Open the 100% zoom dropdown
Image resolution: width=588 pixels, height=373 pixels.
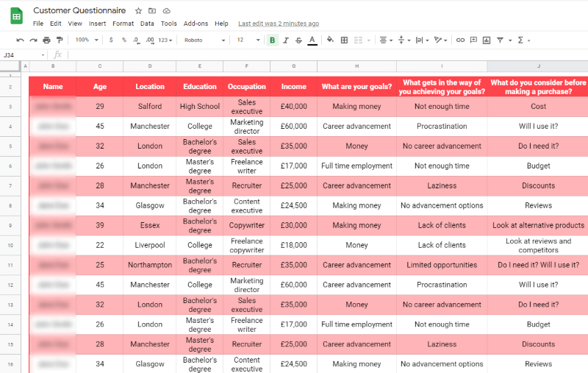pos(87,40)
